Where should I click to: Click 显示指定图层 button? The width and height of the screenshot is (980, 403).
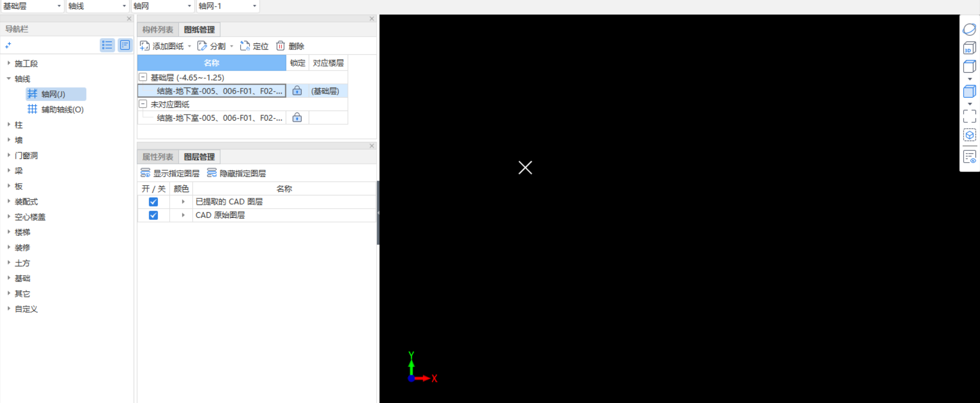point(170,173)
